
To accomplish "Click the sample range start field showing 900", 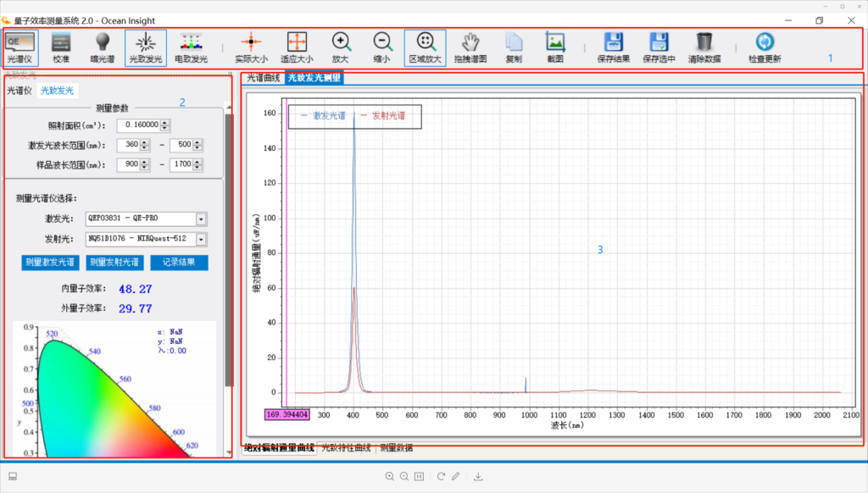I will click(x=129, y=165).
